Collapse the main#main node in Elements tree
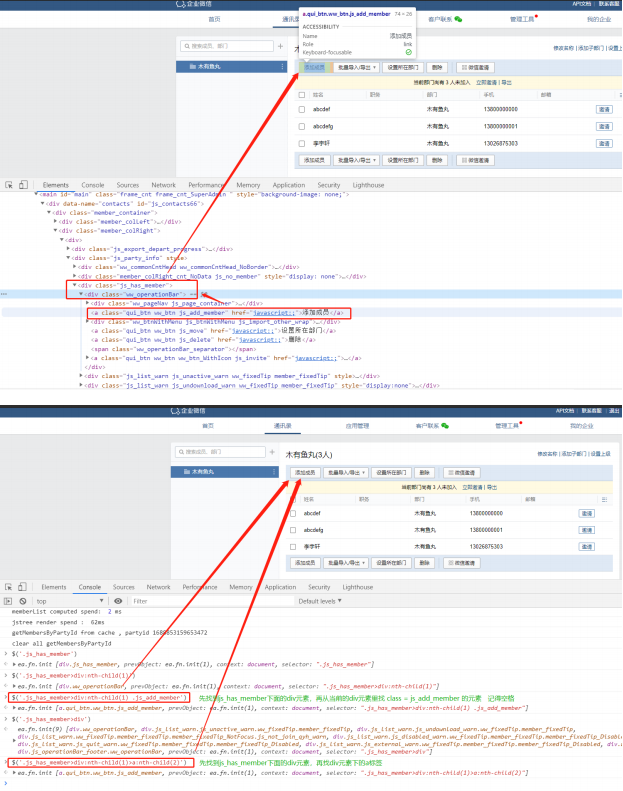Screen dimensions: 623x791 pyautogui.click(x=36, y=194)
